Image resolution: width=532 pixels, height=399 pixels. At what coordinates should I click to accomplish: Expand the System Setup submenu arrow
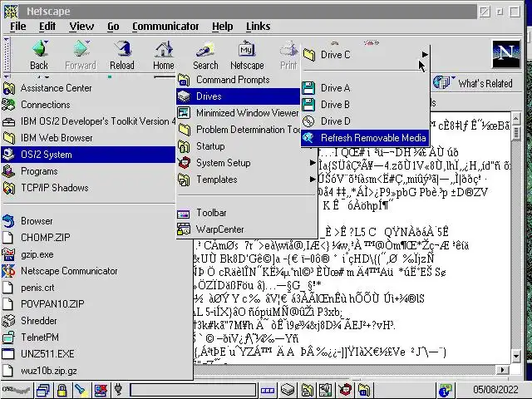click(x=313, y=163)
